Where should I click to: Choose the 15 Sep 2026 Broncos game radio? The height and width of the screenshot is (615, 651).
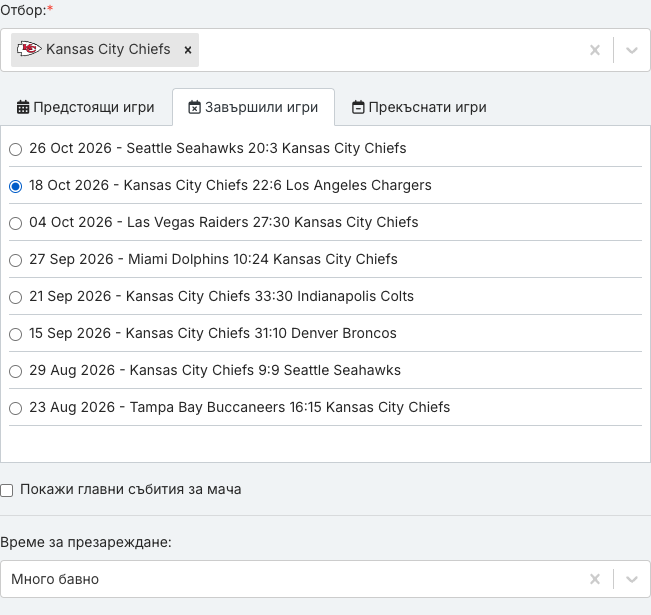15,334
